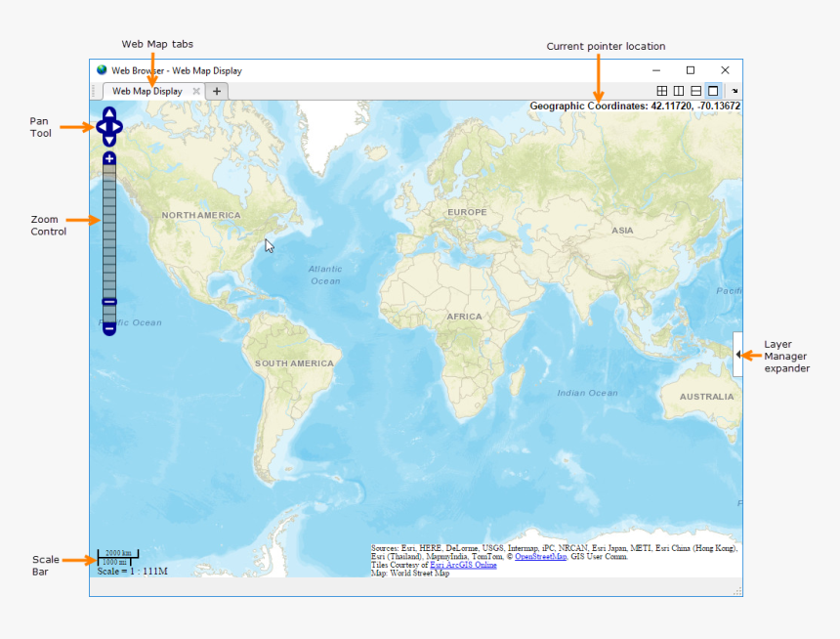
Task: Click the zoom slider handle
Action: click(109, 302)
